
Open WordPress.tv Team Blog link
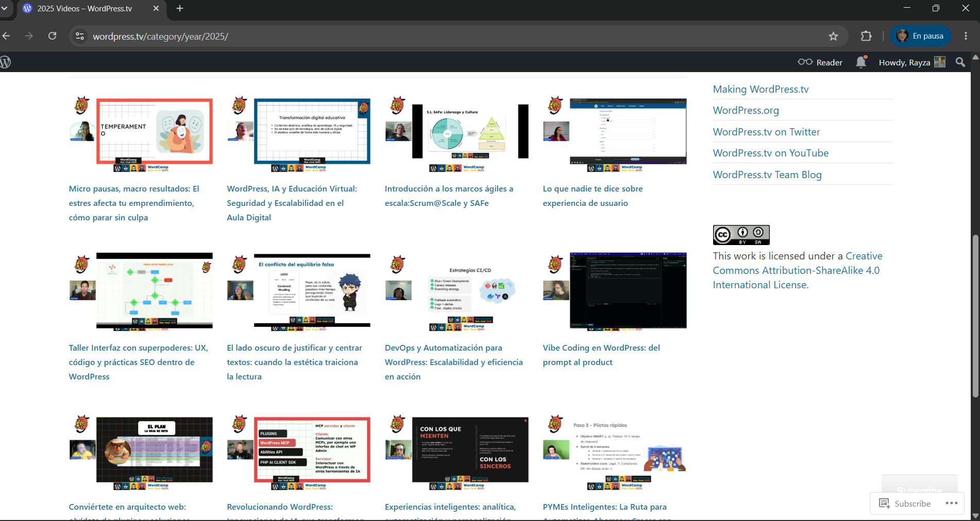[767, 175]
